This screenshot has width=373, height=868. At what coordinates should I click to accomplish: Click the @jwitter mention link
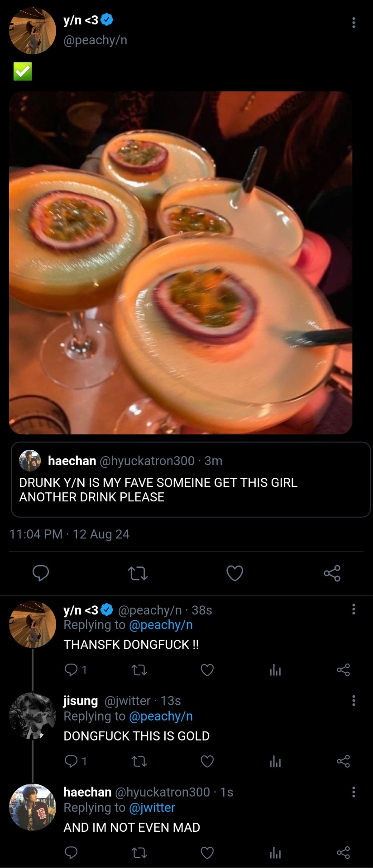click(152, 807)
